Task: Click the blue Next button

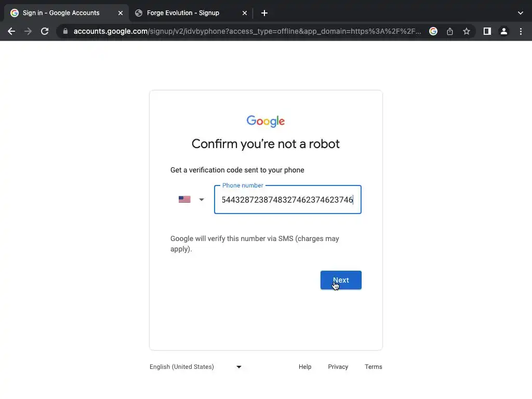Action: [x=341, y=280]
